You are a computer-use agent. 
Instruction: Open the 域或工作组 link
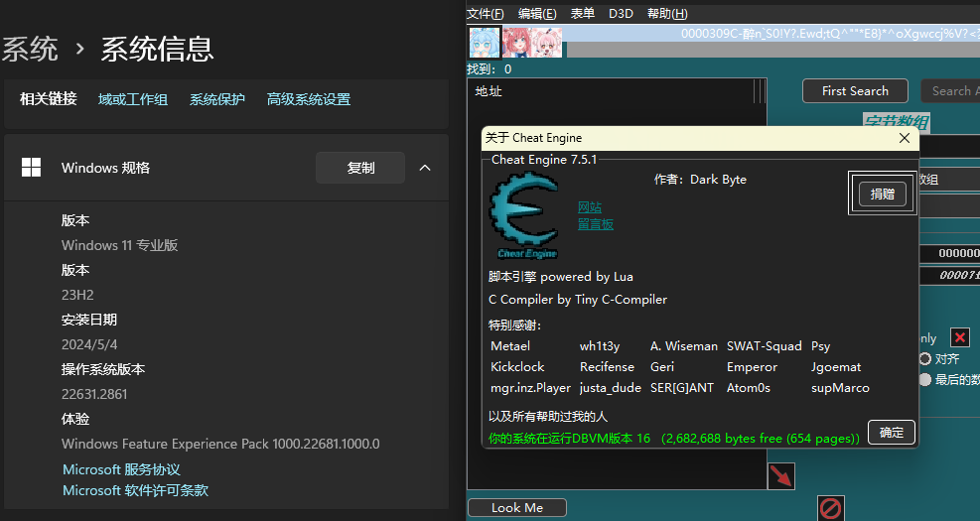click(132, 99)
